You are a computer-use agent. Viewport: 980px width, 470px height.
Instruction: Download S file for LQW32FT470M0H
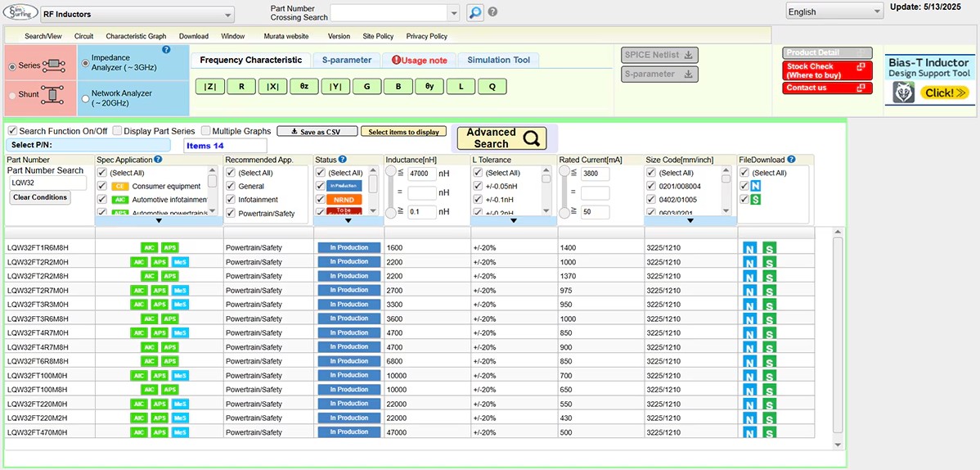(x=769, y=432)
